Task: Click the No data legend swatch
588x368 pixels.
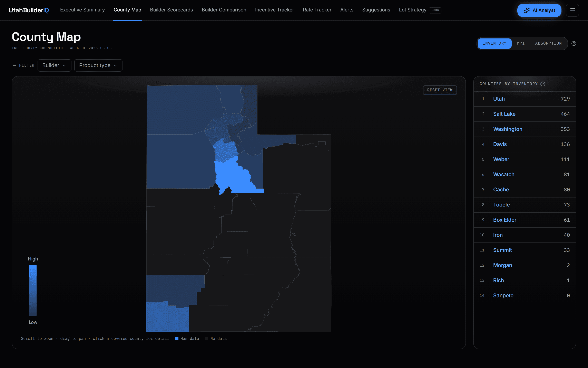Action: pos(207,339)
